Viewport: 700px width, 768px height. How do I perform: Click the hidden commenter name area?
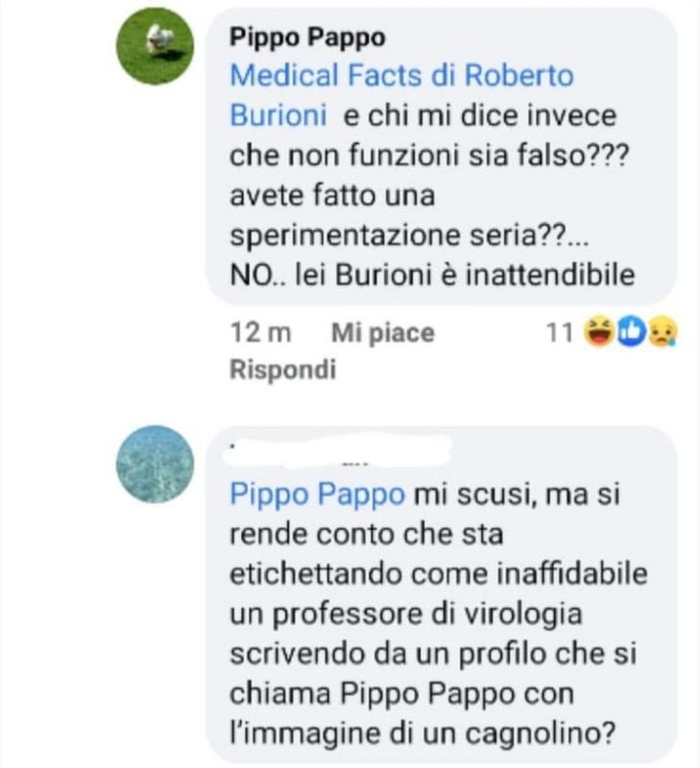coord(338,452)
